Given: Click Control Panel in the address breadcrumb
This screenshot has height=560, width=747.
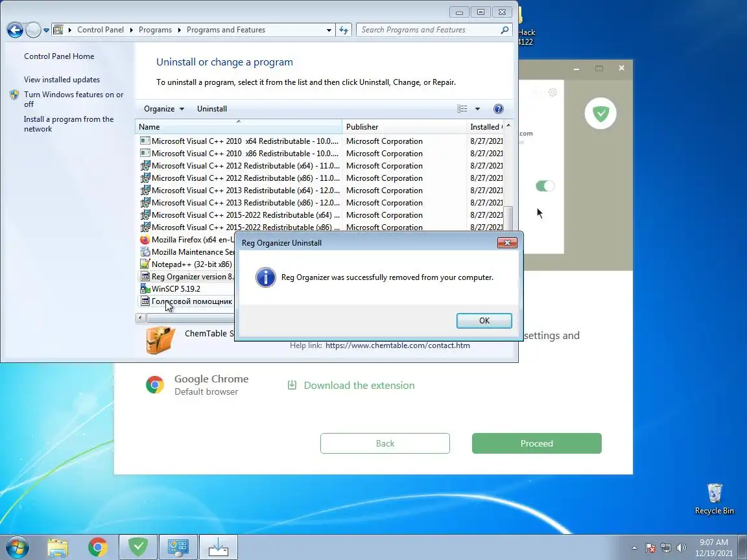Looking at the screenshot, I should click(x=100, y=30).
